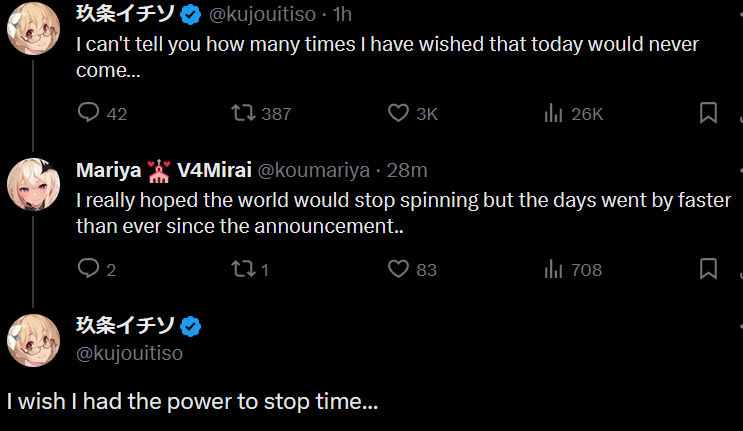
Task: Click the 1h timestamp of first tweet
Action: pyautogui.click(x=342, y=14)
